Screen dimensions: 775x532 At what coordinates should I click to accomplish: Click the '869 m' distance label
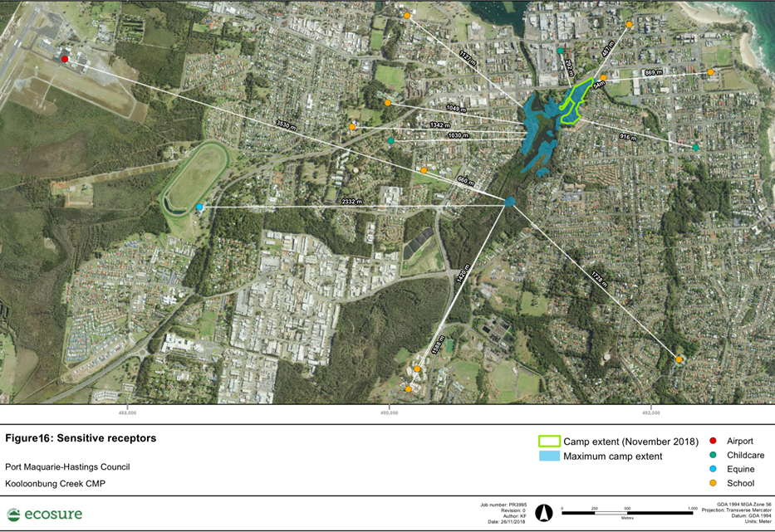654,72
